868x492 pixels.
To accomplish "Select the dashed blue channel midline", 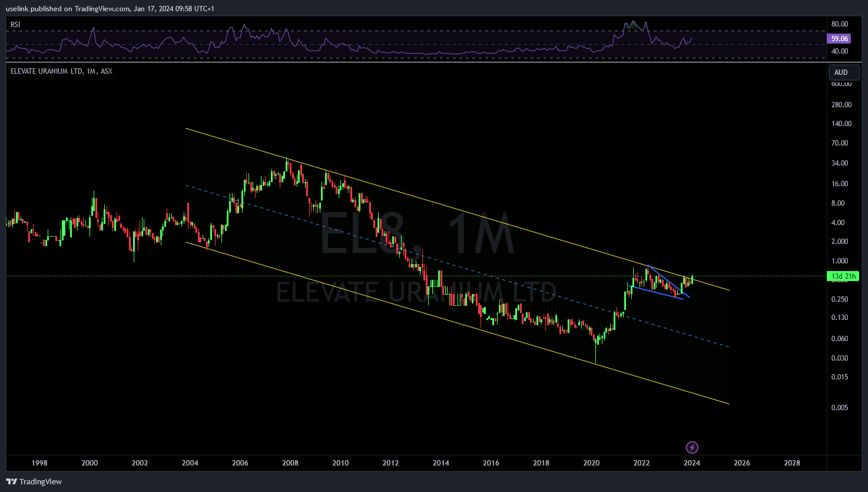I will click(458, 266).
